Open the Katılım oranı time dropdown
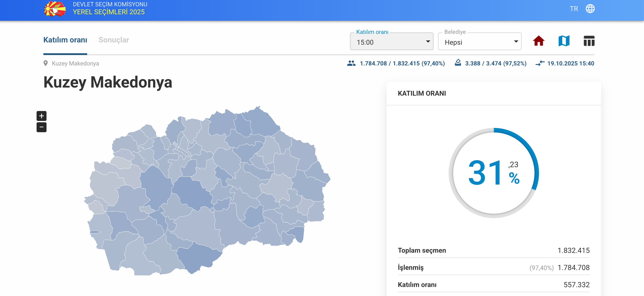The height and width of the screenshot is (296, 644). [x=392, y=42]
